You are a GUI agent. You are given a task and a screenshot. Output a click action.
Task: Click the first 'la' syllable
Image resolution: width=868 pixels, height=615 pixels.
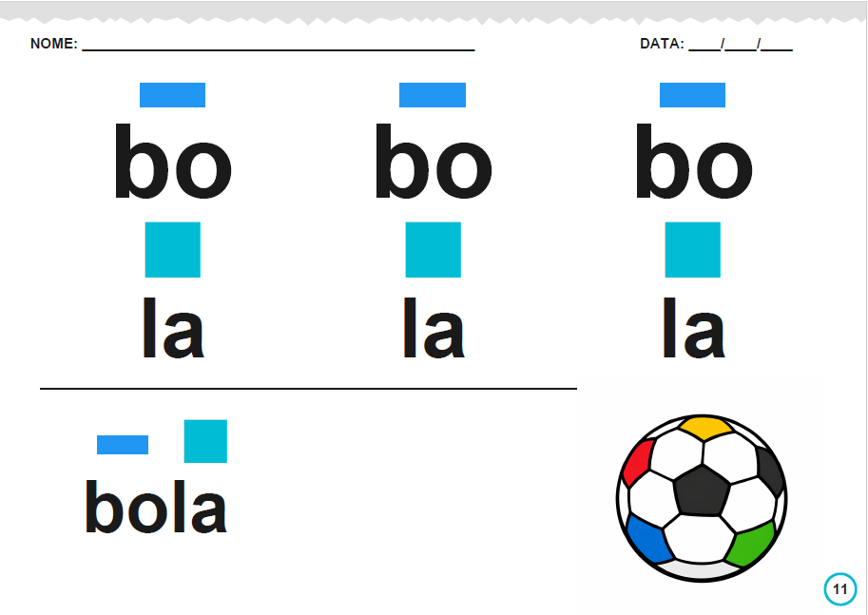(174, 328)
